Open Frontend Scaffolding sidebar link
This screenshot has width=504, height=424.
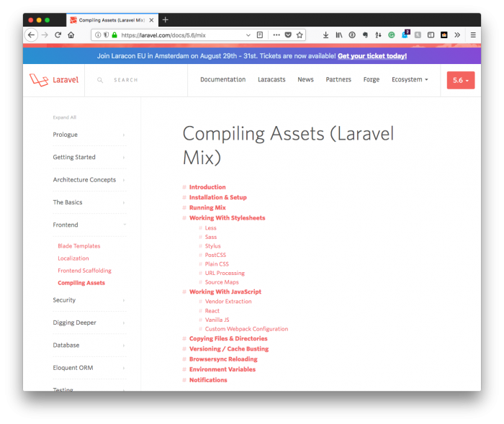coord(84,271)
